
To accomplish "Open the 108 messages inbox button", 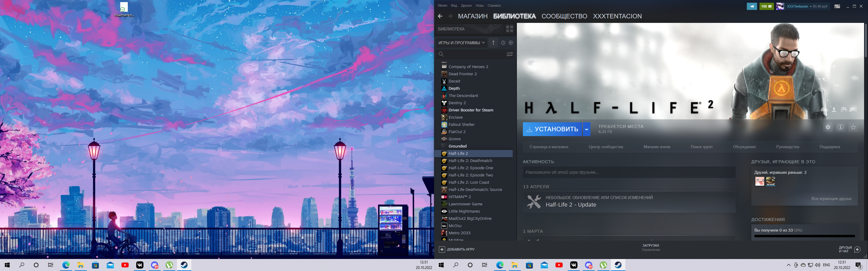I will coord(766,6).
